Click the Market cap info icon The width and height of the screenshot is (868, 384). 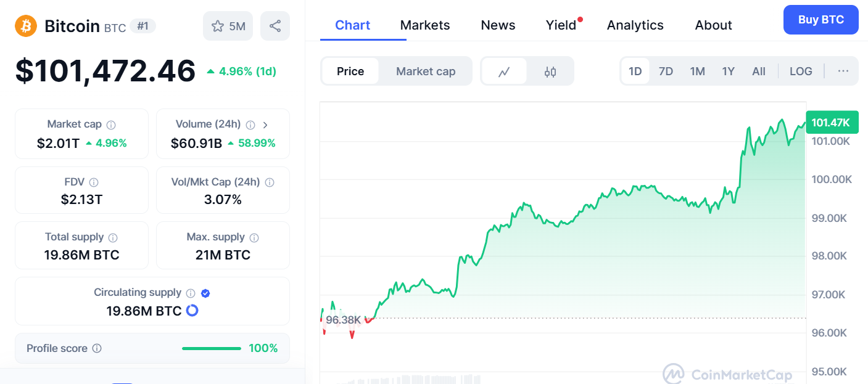tap(111, 125)
